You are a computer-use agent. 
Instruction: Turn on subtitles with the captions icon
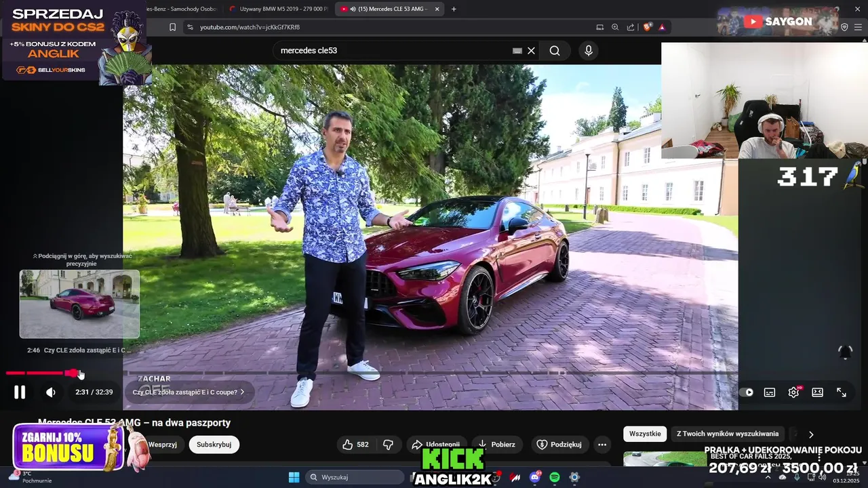pos(770,392)
